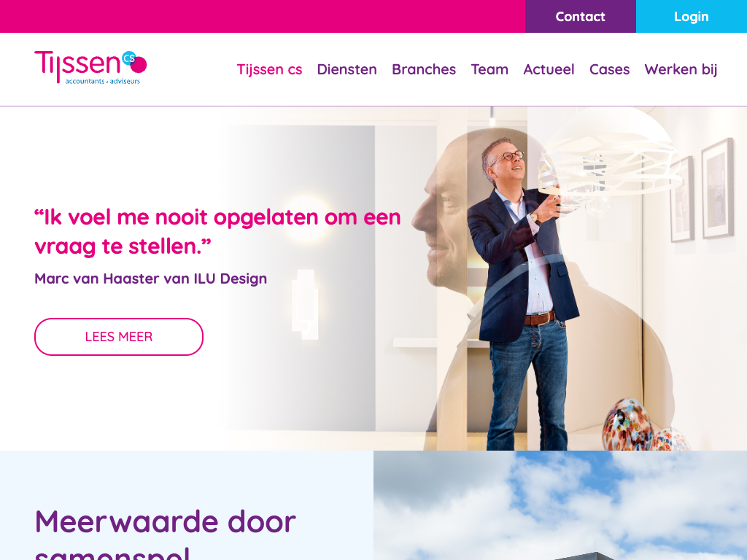Open the Cases menu item
The image size is (747, 560).
click(x=609, y=69)
